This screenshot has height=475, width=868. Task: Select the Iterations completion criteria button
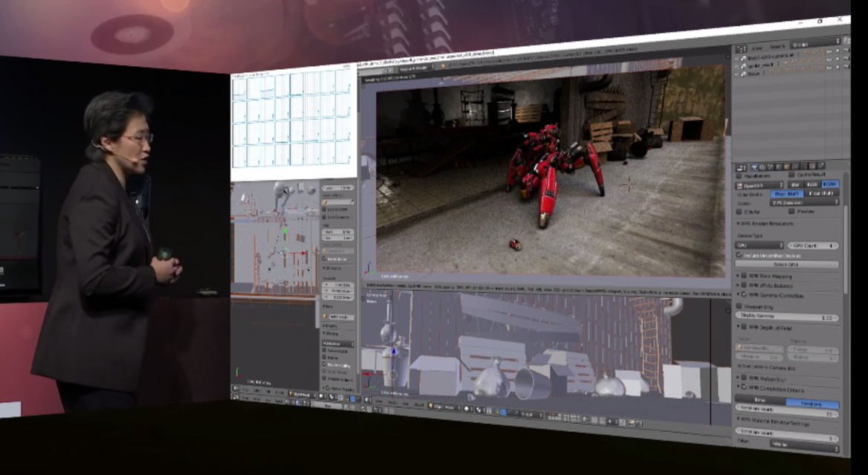point(813,404)
